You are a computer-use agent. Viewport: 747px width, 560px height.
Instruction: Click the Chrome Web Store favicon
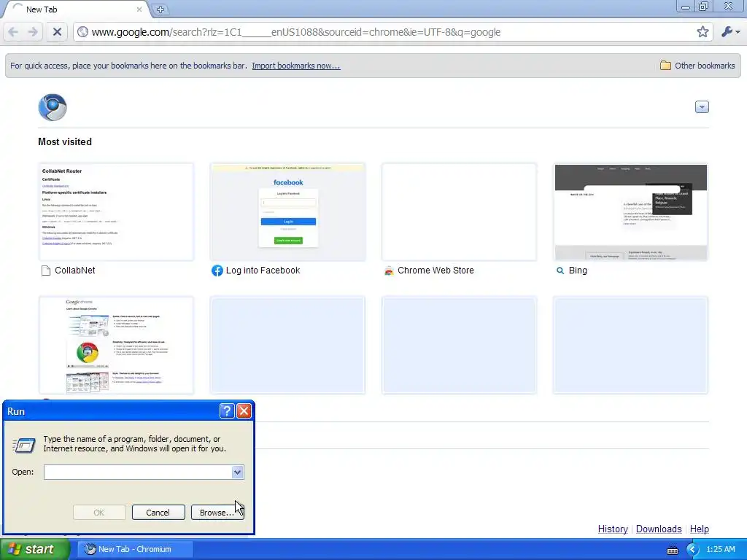click(389, 271)
